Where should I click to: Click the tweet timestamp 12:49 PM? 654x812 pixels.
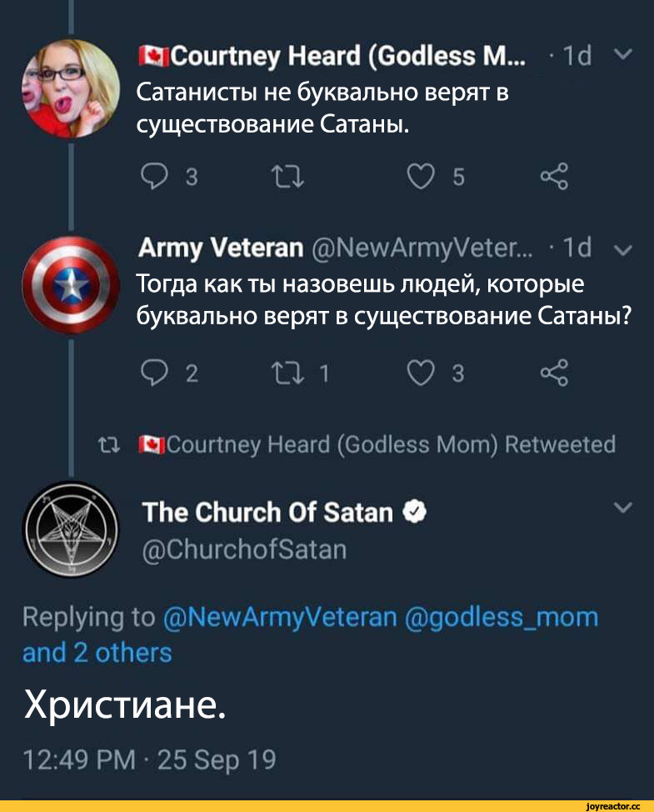[x=77, y=761]
